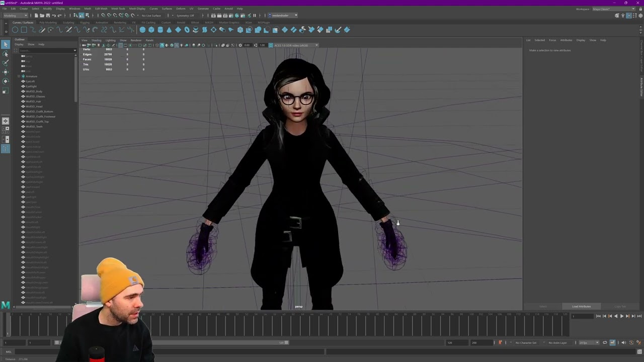The image size is (644, 362).
Task: Click the range slider right handle
Action: click(x=286, y=343)
